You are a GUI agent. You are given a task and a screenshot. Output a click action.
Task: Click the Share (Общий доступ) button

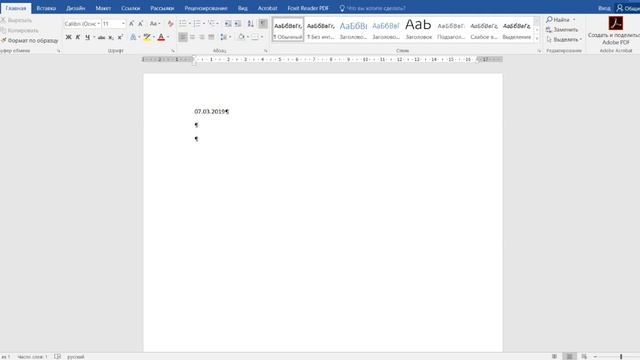[628, 8]
